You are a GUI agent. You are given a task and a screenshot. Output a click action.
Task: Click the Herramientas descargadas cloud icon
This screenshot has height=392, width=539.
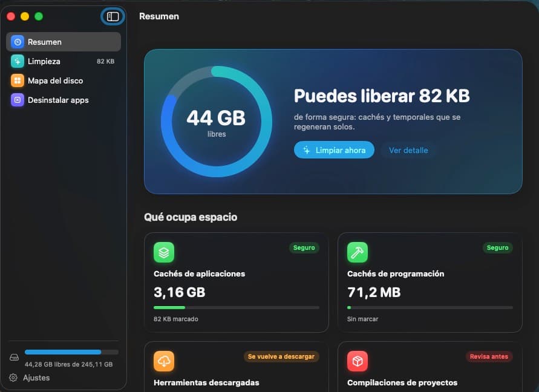[x=164, y=361]
